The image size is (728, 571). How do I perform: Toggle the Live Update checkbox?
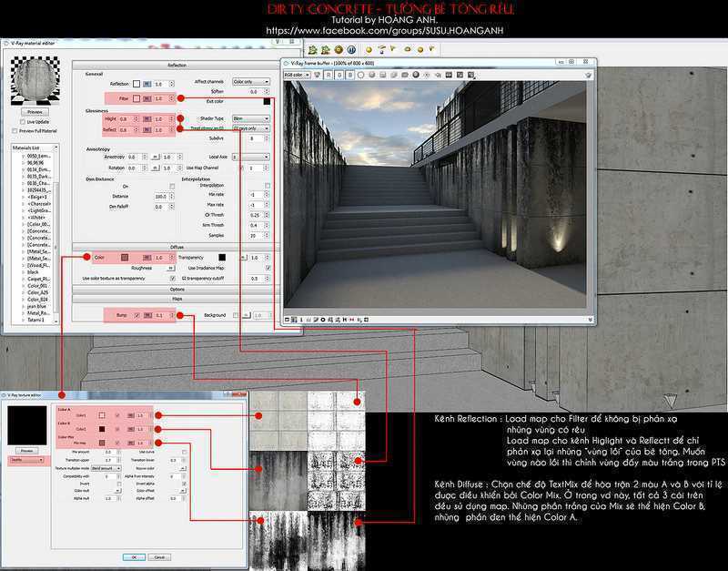tap(22, 122)
